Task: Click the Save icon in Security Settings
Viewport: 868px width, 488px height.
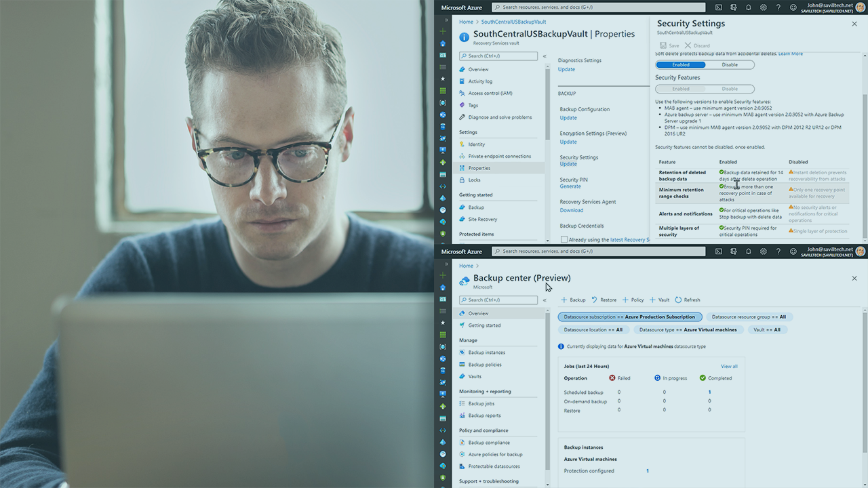Action: 663,45
